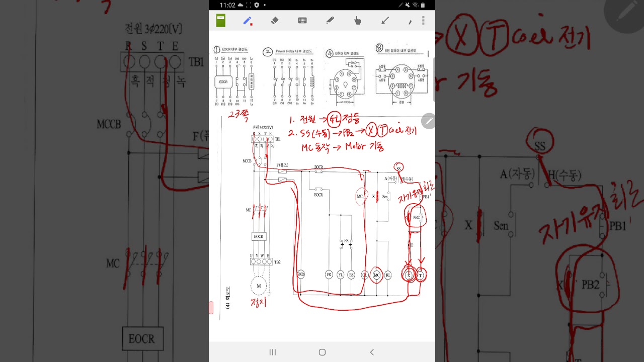644x362 pixels.
Task: Switch to keyboard text input
Action: click(302, 21)
